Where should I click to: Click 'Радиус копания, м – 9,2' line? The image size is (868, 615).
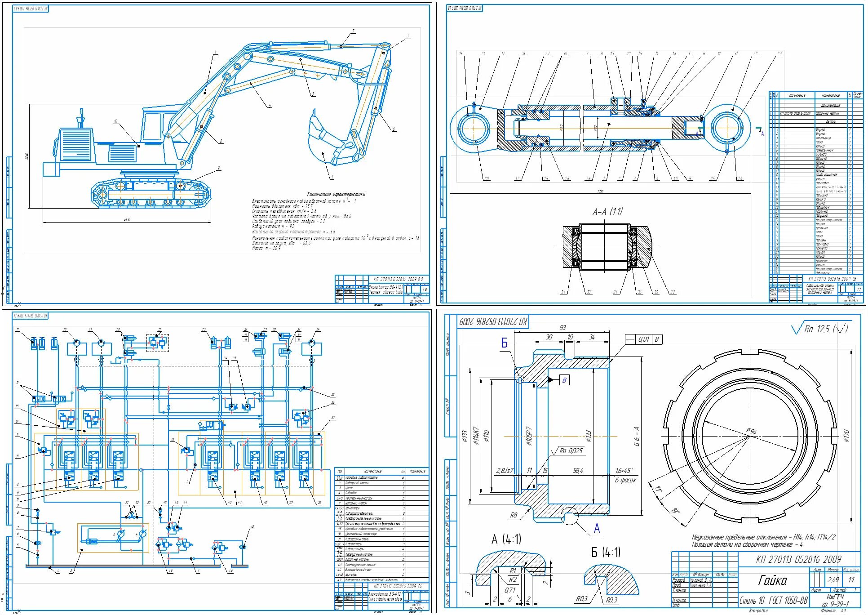(274, 227)
